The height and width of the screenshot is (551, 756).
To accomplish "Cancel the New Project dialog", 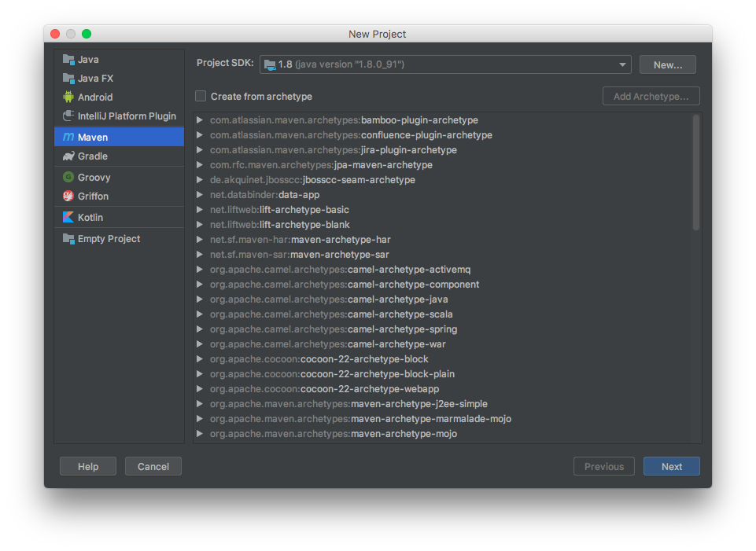I will click(153, 466).
